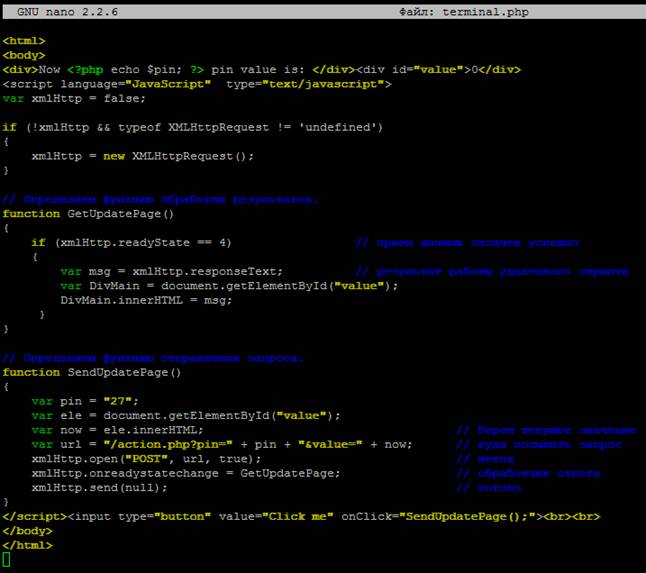The image size is (646, 573).
Task: Click the "Click me" value string
Action: [298, 517]
